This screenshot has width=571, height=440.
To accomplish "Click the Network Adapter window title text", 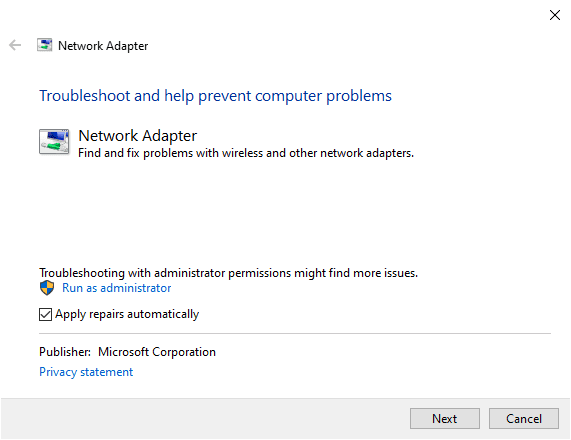I will tap(103, 46).
